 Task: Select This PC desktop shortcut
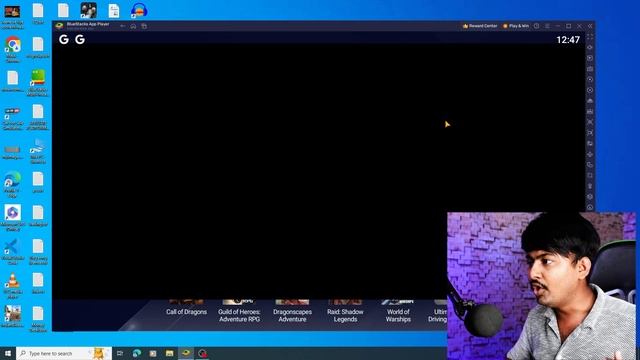tap(38, 151)
